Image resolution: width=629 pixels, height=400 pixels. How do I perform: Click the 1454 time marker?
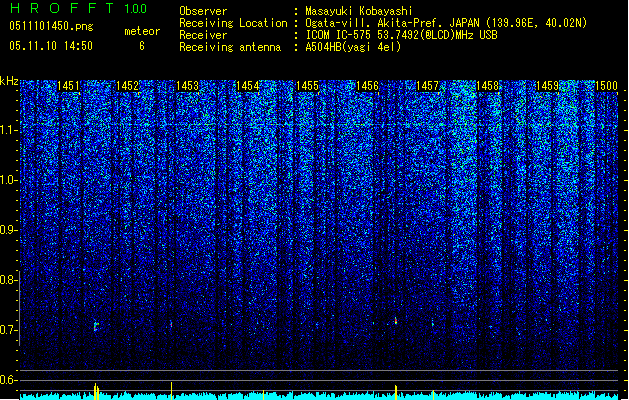pyautogui.click(x=248, y=86)
